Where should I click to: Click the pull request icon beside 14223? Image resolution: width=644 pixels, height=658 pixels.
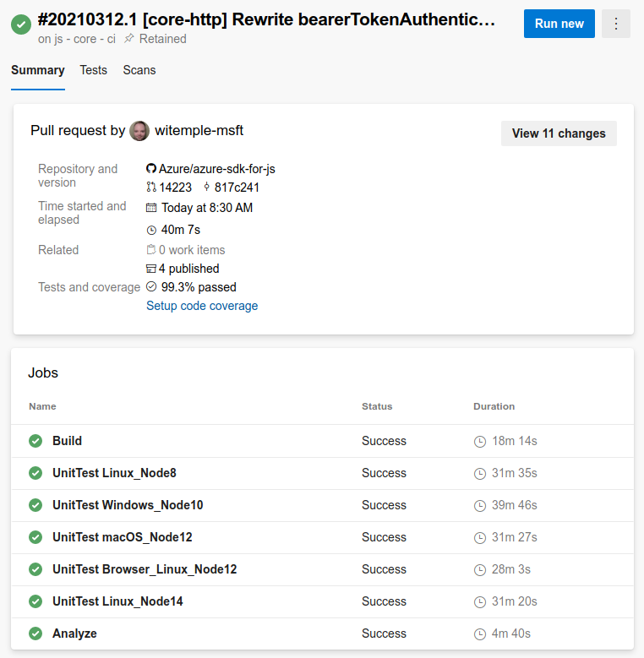(x=151, y=188)
